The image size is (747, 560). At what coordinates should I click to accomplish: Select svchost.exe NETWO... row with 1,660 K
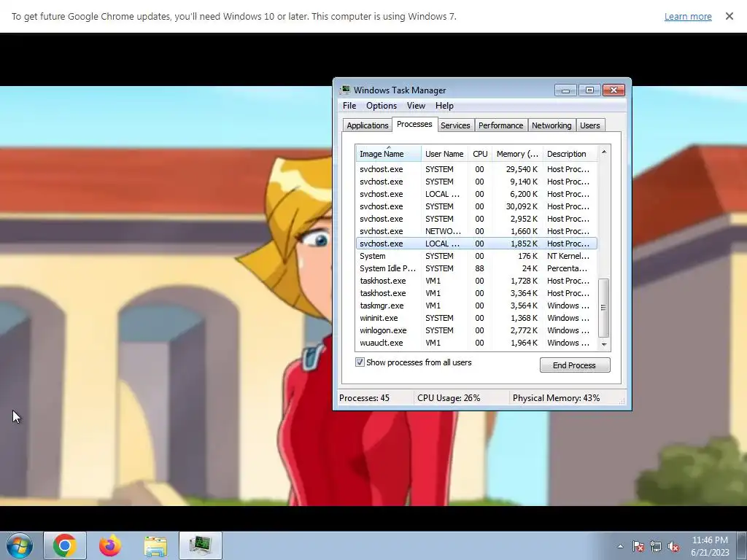[x=476, y=231]
